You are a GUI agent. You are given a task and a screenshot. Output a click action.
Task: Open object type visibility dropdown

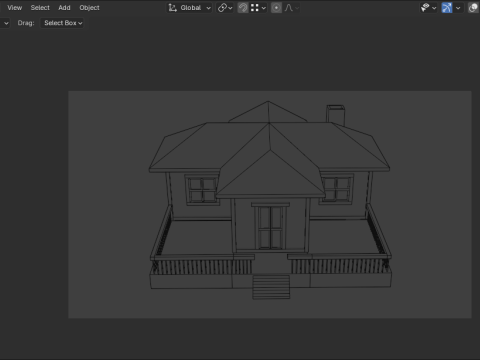[x=428, y=8]
